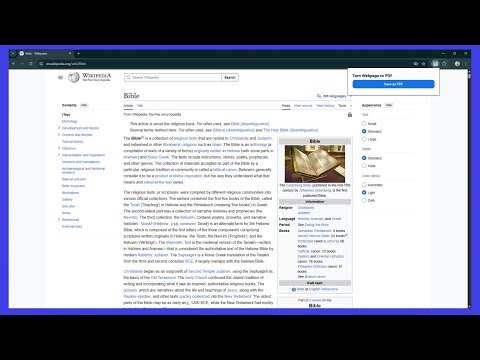Open the languages dropdown
The image size is (480, 360).
click(x=334, y=96)
